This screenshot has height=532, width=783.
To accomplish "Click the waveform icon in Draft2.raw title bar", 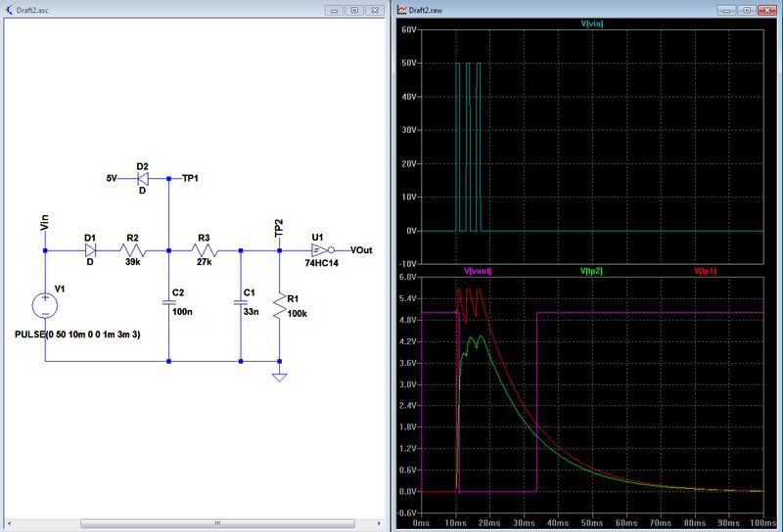I will point(402,10).
